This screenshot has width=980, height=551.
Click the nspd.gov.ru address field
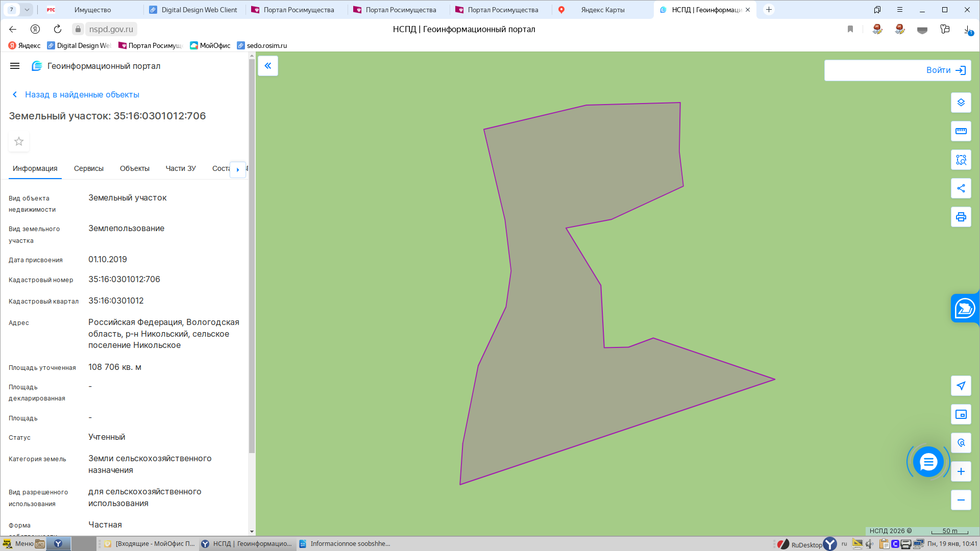click(x=111, y=29)
